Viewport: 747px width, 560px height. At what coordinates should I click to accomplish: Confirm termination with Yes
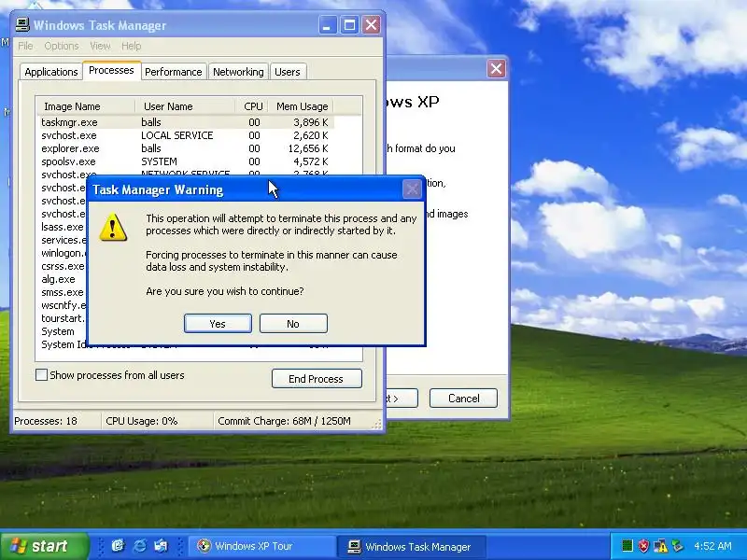pyautogui.click(x=218, y=323)
